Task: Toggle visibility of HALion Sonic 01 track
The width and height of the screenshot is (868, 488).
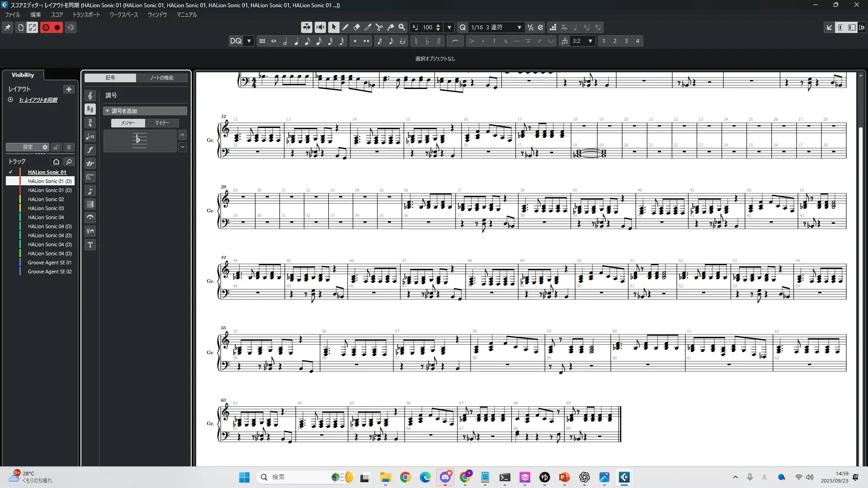Action: coord(11,172)
